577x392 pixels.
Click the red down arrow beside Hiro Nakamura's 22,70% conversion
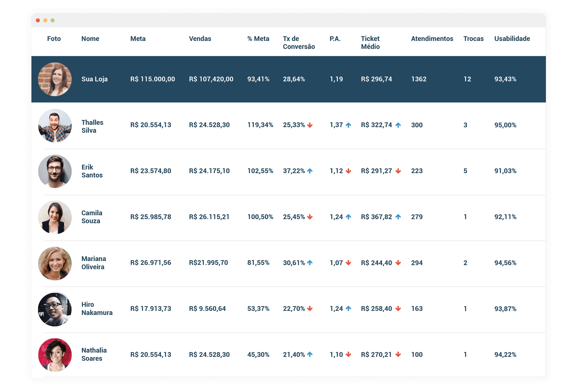coord(310,309)
